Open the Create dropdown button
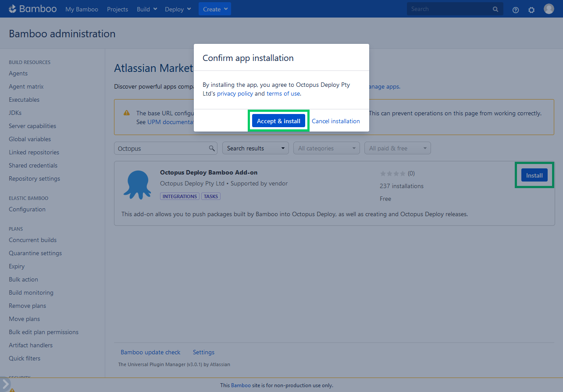The height and width of the screenshot is (392, 563). pos(215,9)
